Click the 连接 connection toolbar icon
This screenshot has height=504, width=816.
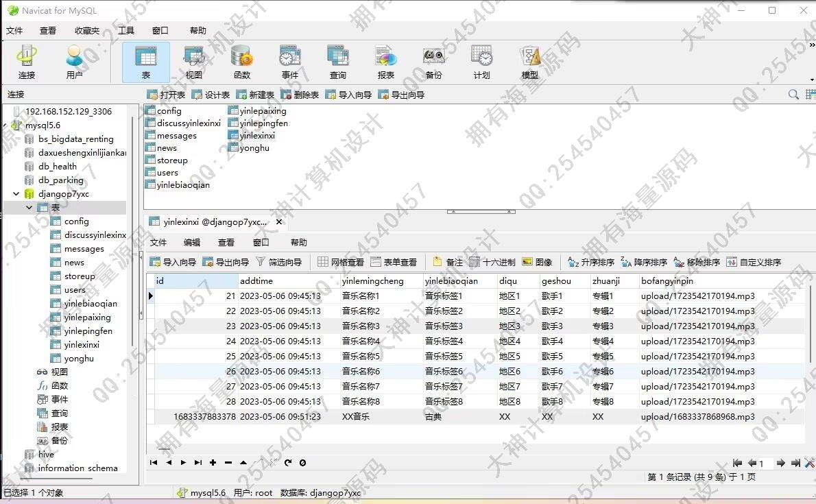pyautogui.click(x=27, y=62)
